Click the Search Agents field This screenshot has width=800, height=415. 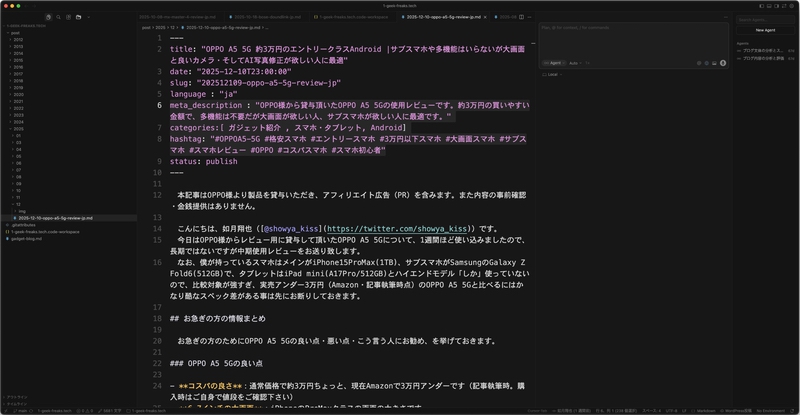pyautogui.click(x=765, y=20)
